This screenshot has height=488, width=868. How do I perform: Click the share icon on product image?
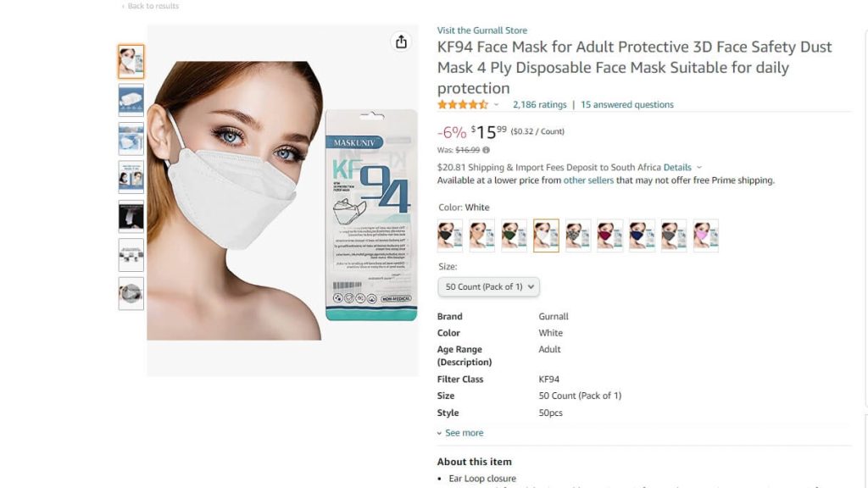point(401,42)
